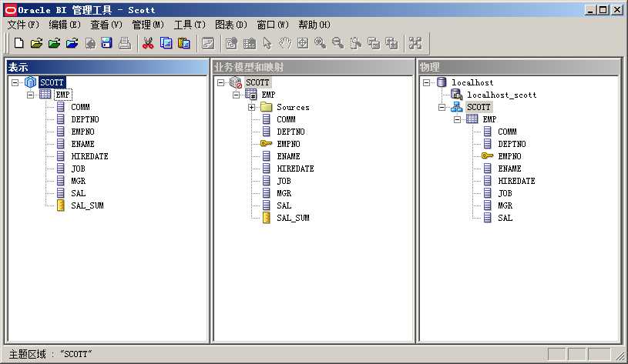Select DEPTNO in the presentation panel
The width and height of the screenshot is (628, 364).
tap(85, 119)
